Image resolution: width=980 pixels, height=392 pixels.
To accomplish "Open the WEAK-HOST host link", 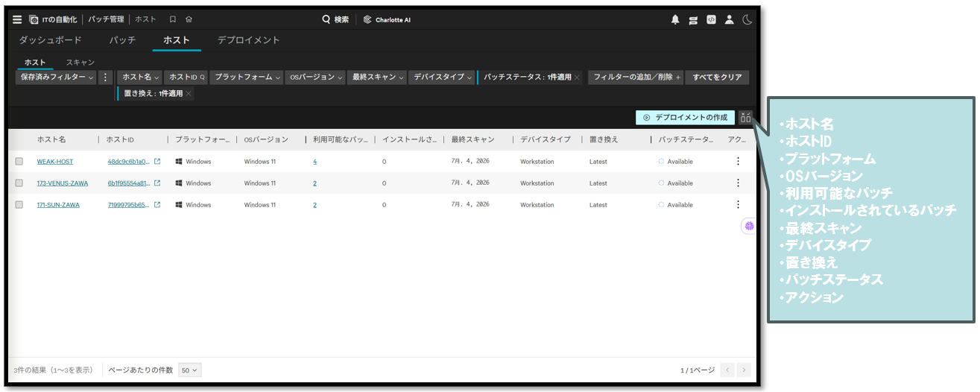I will click(x=55, y=162).
